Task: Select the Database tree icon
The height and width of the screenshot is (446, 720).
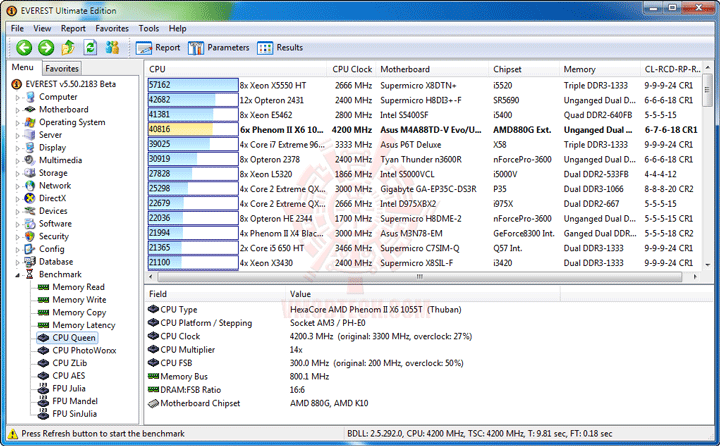Action: [x=30, y=262]
